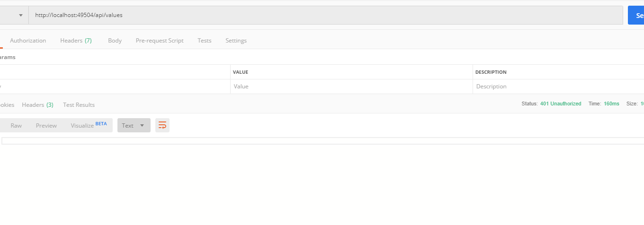This screenshot has width=644, height=225.
Task: Open the Tests tab
Action: pos(205,41)
